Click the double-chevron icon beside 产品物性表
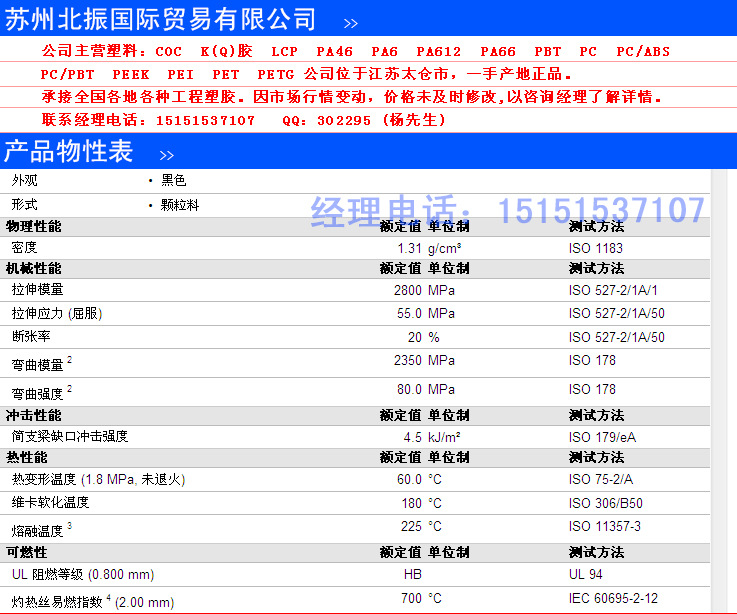Screen dimensions: 737x614 pos(166,155)
